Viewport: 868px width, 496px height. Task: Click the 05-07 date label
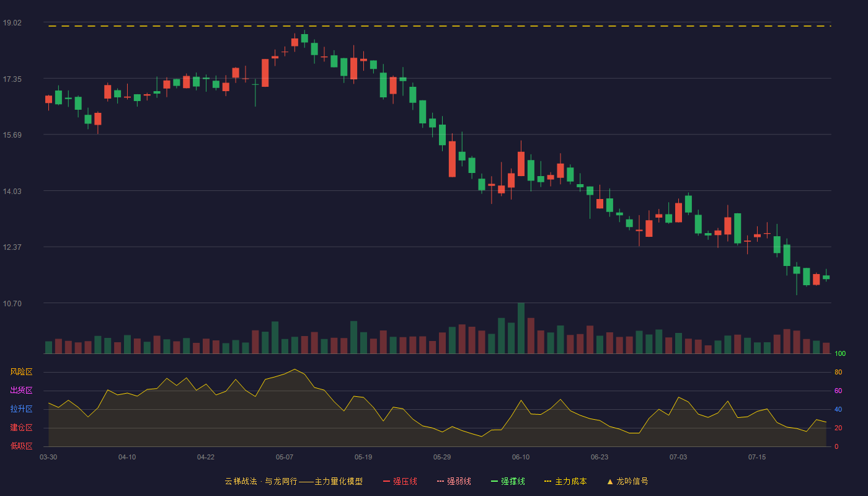285,457
